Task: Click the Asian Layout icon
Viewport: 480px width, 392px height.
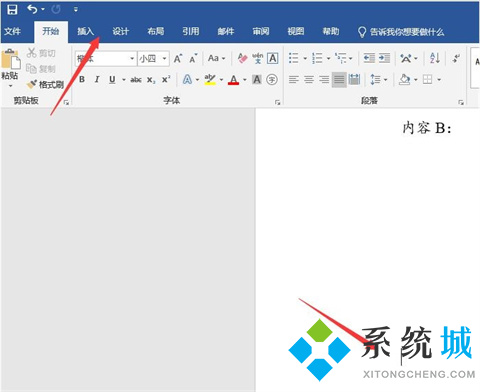Action: coord(406,58)
